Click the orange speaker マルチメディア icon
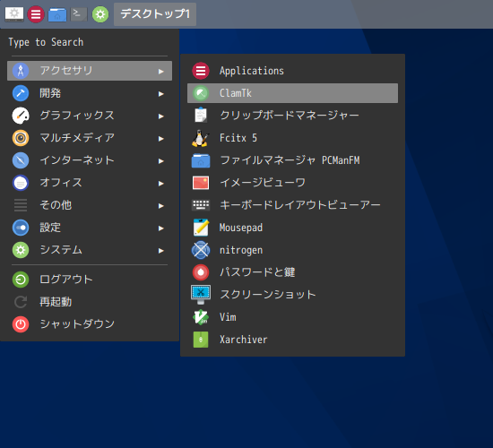The image size is (493, 448). click(21, 138)
